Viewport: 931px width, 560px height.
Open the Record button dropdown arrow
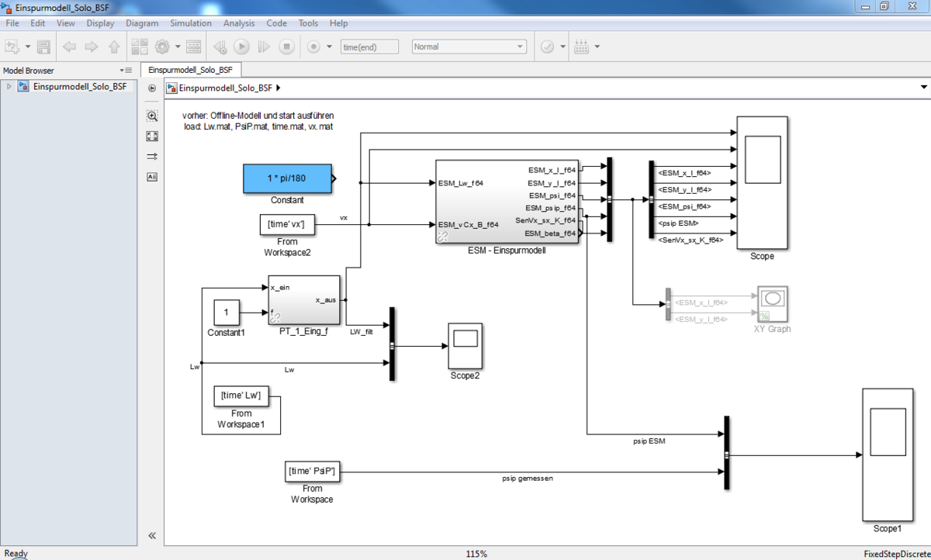click(330, 47)
